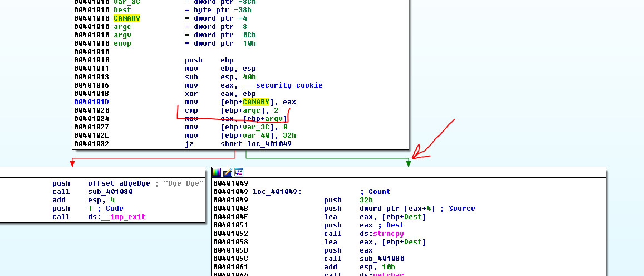Click the red branch arrowhead to Bye Bye block
This screenshot has height=276, width=644.
coord(71,163)
